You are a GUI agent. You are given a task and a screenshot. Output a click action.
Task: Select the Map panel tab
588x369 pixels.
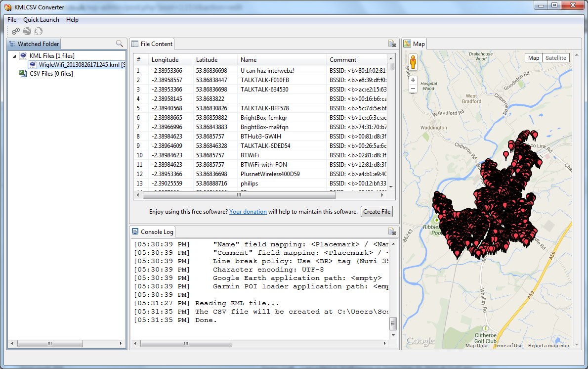[415, 44]
